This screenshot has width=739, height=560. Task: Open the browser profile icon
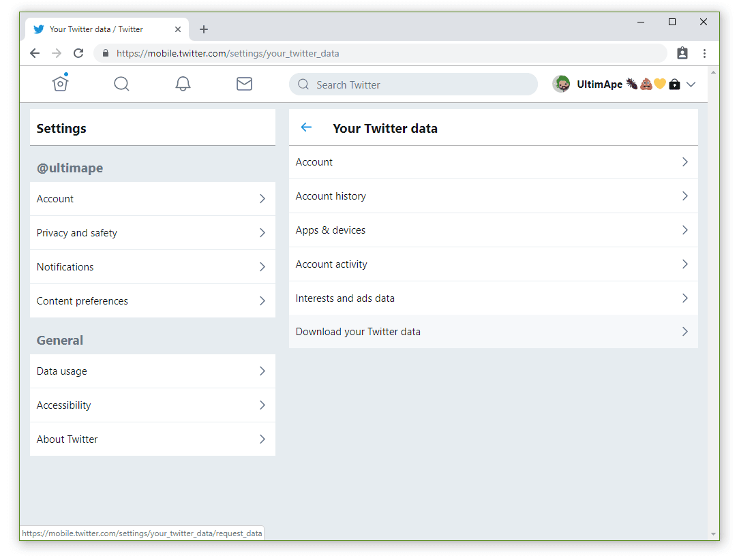tap(682, 52)
